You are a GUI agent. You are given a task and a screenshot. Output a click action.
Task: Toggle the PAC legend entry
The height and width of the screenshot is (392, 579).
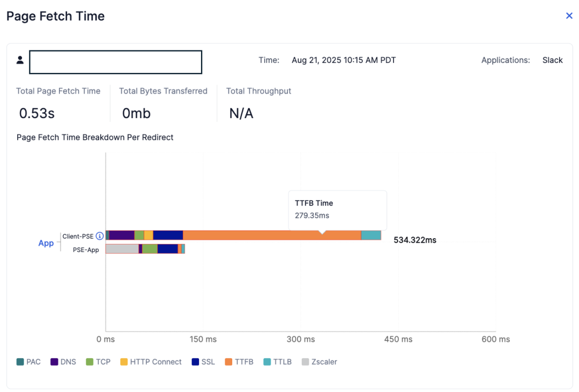(28, 362)
